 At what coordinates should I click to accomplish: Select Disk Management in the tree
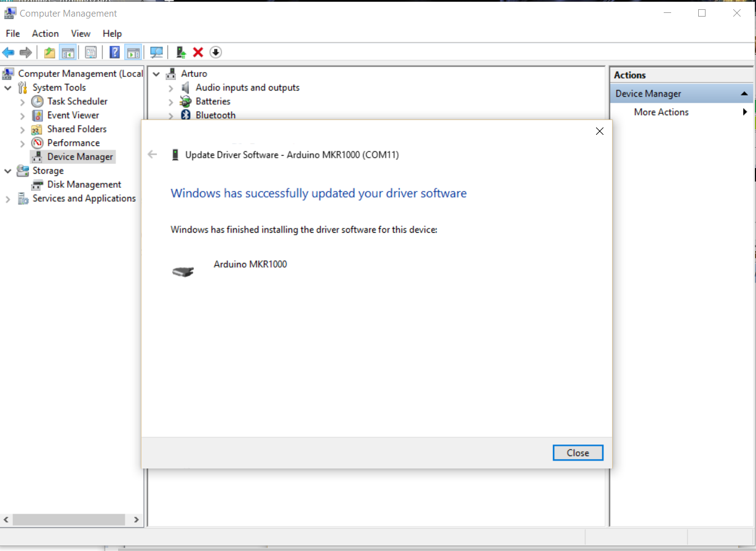(84, 185)
